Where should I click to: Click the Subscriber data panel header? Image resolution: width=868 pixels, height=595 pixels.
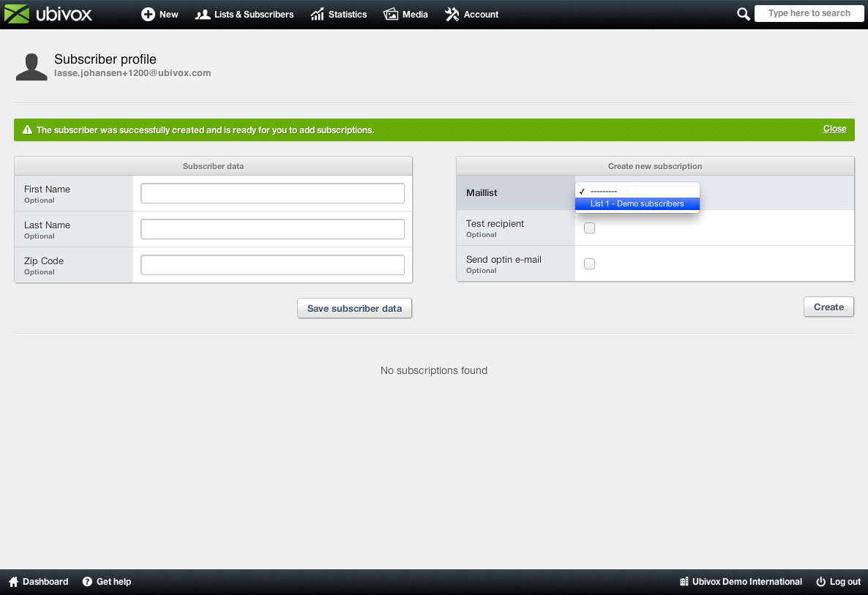pyautogui.click(x=213, y=166)
